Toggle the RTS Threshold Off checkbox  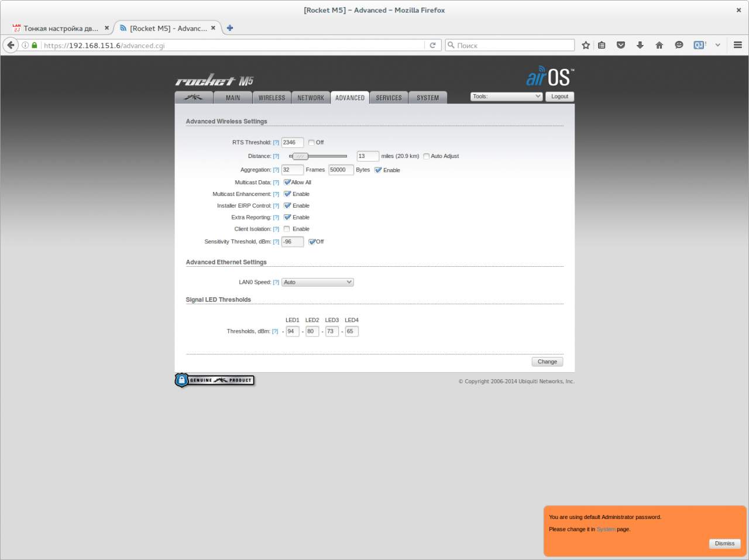point(311,142)
